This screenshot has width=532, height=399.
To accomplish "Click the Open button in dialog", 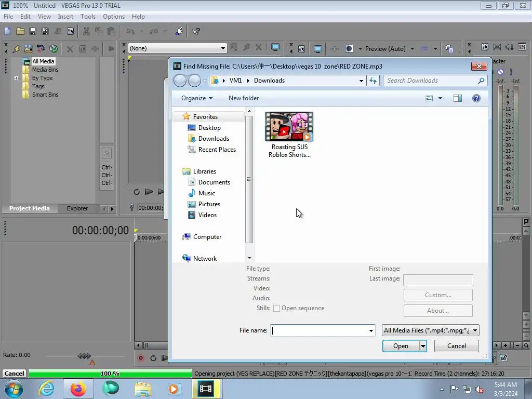I will (x=401, y=346).
